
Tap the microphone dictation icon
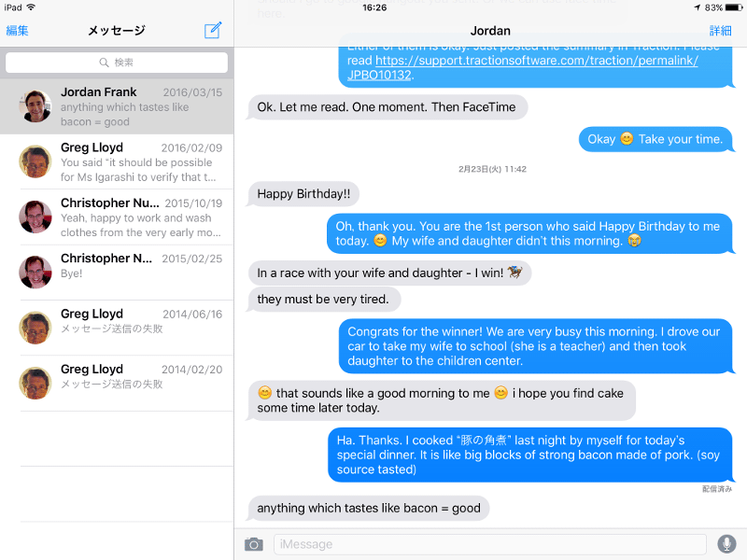pyautogui.click(x=727, y=544)
